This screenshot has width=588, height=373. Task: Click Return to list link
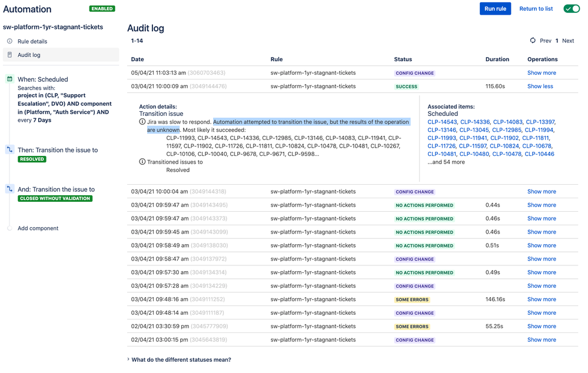(536, 9)
